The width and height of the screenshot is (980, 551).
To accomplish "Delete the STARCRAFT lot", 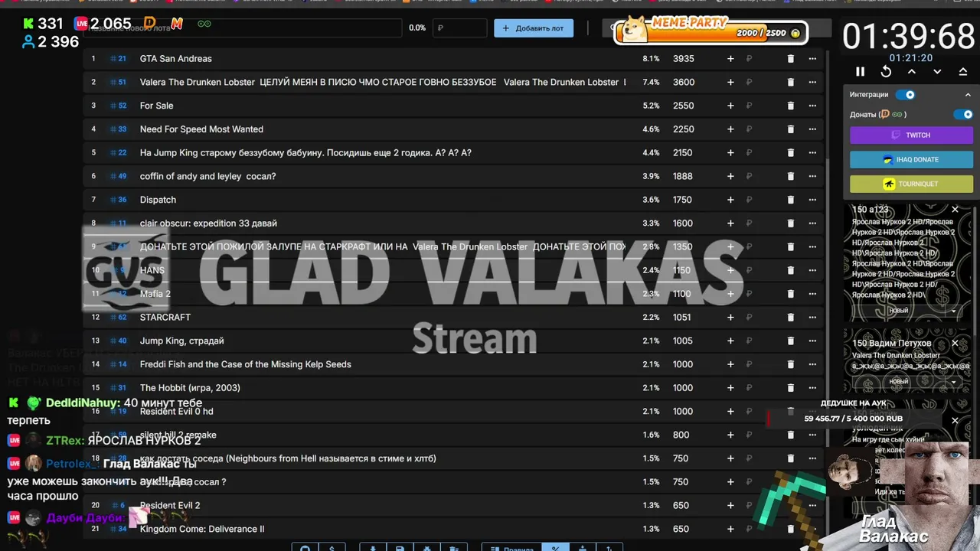I will click(x=791, y=317).
